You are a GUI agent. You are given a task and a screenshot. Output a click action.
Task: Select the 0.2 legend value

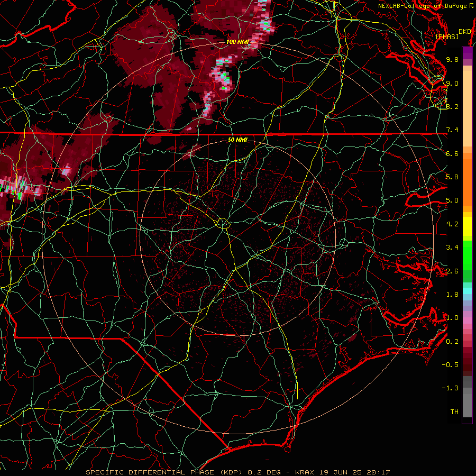(x=452, y=342)
